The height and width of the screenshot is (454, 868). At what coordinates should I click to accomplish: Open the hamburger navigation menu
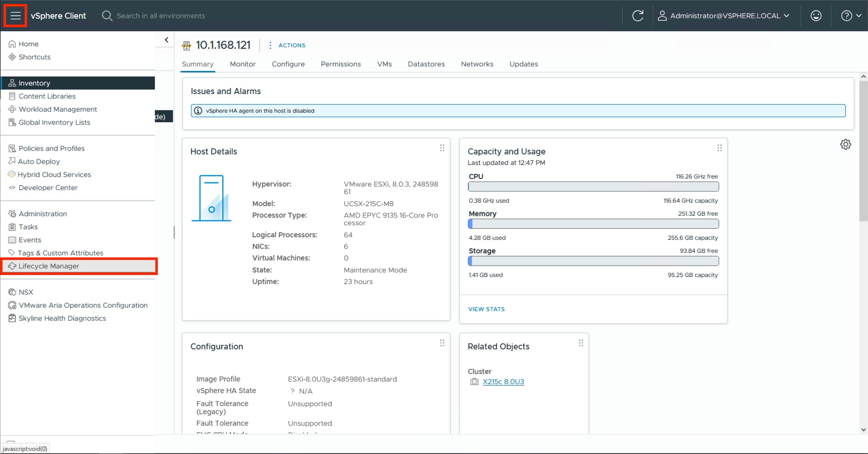[x=16, y=16]
